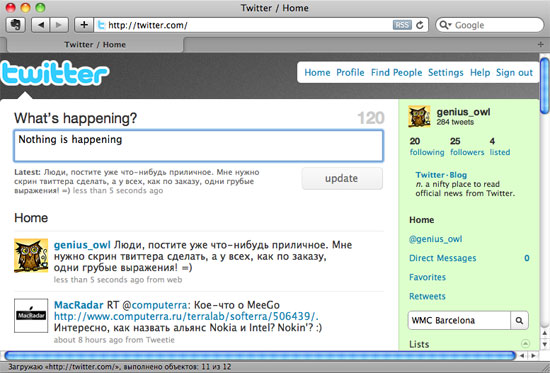The image size is (550, 373).
Task: Open the Twitter-Blog link in the sidebar
Action: [441, 175]
